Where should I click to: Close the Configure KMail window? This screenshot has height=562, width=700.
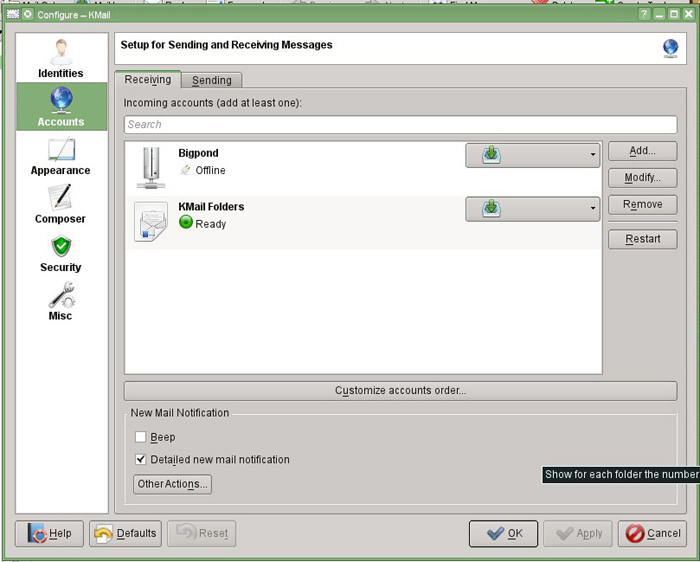click(688, 14)
